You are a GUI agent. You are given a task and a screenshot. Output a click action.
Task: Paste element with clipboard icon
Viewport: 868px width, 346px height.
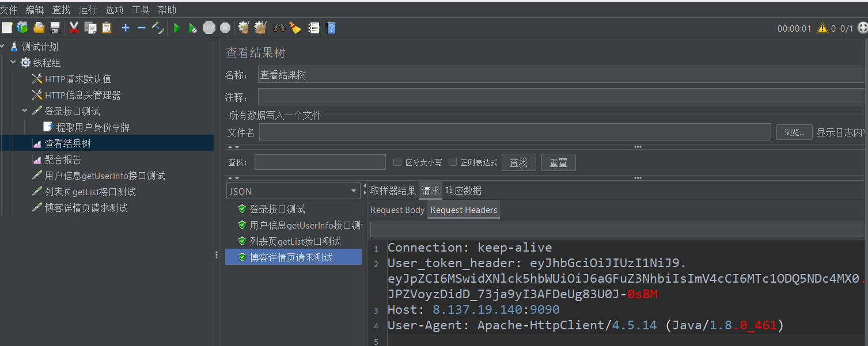(107, 28)
